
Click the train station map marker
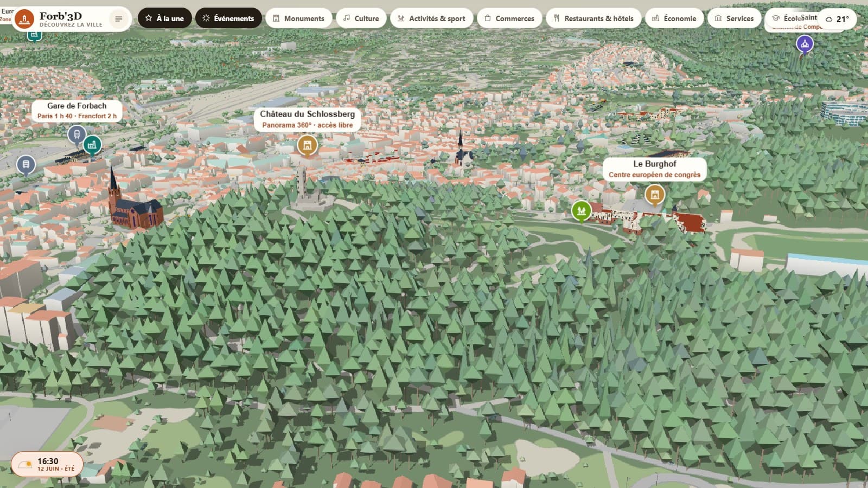coord(76,133)
